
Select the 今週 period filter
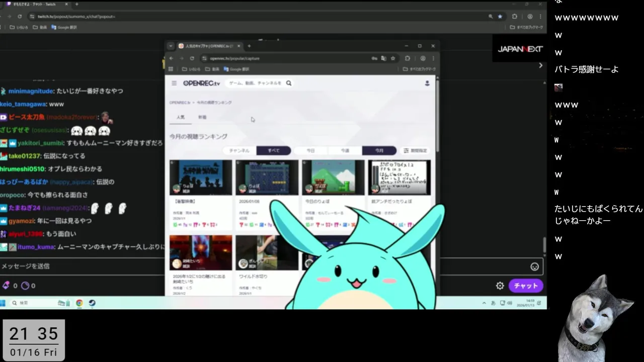345,150
